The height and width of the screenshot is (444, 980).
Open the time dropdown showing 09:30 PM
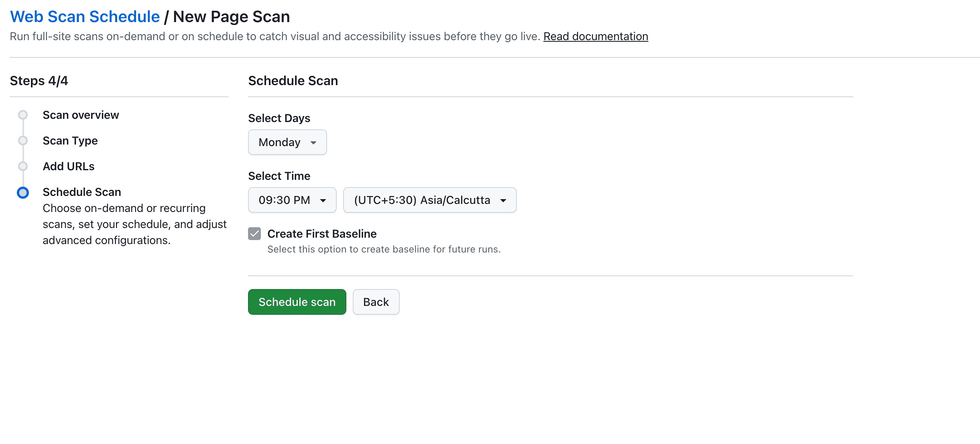pos(292,200)
